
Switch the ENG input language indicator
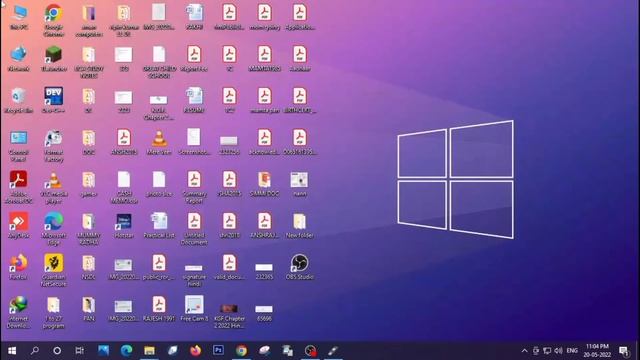tap(572, 351)
